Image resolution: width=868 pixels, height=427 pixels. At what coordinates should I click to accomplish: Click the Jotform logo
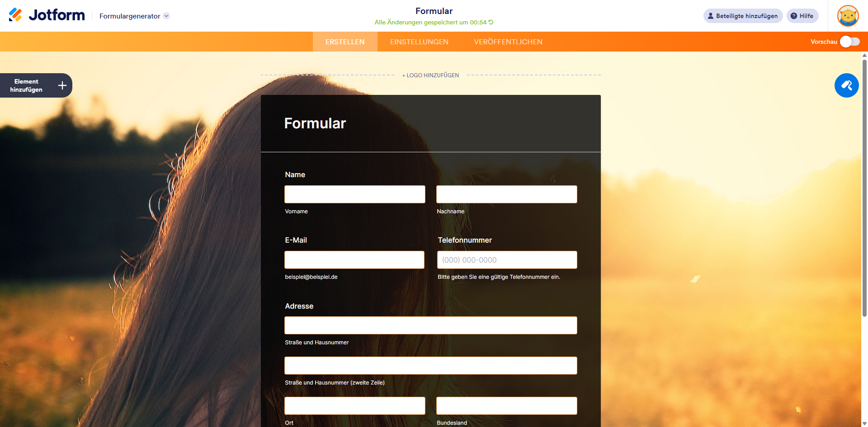click(x=47, y=15)
